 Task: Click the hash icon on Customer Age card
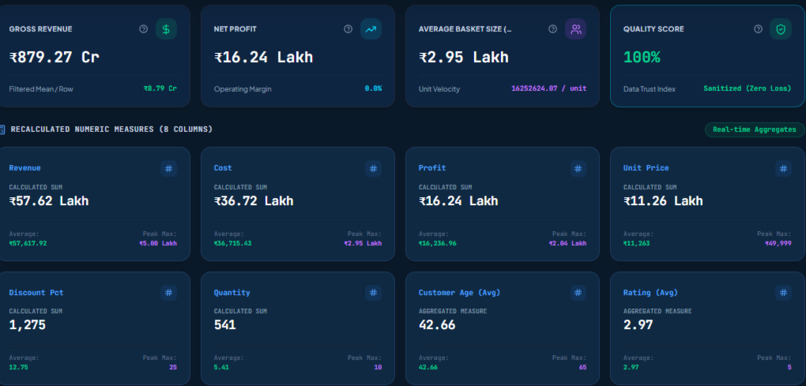pyautogui.click(x=578, y=293)
